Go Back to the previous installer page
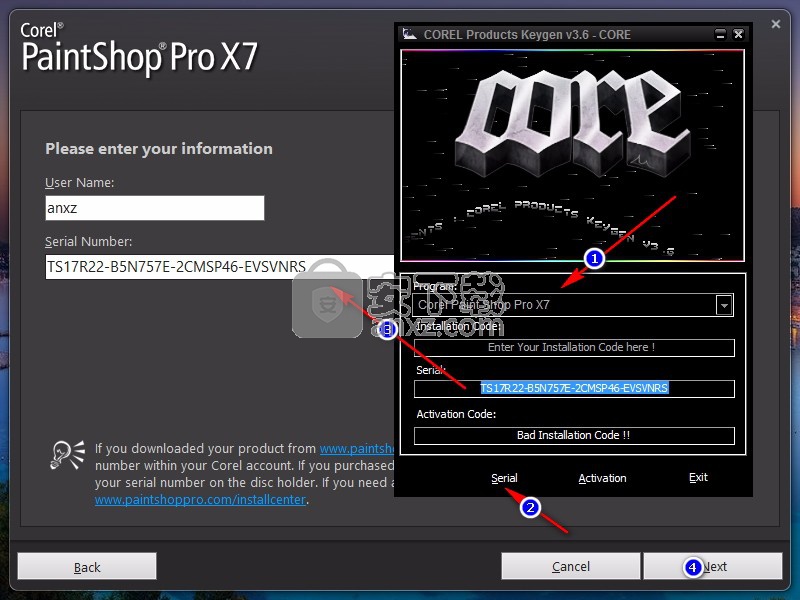This screenshot has width=800, height=600. [x=87, y=567]
